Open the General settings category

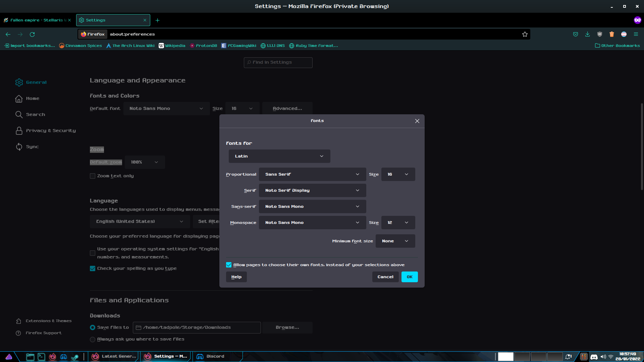[31, 82]
